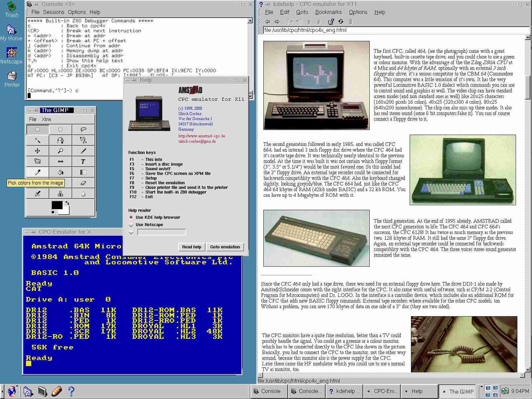Click the GIMP foreground black color swatch
The height and width of the screenshot is (399, 532).
tap(57, 205)
